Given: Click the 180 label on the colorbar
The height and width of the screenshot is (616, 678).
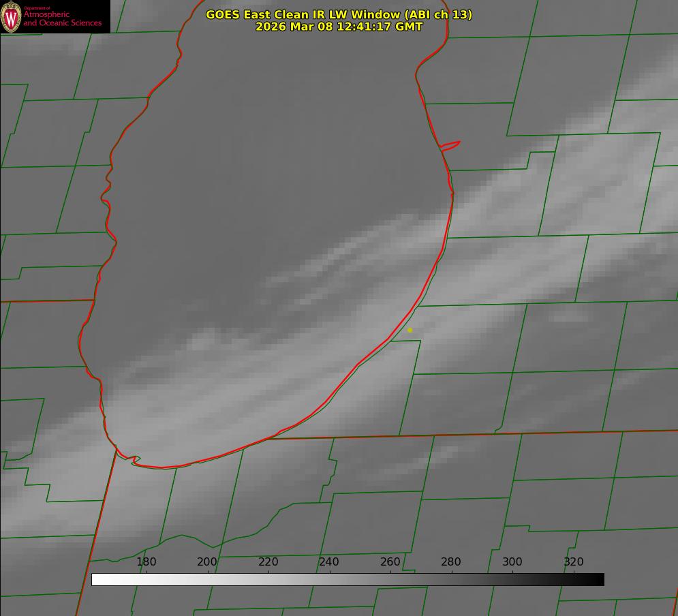Looking at the screenshot, I should point(147,562).
